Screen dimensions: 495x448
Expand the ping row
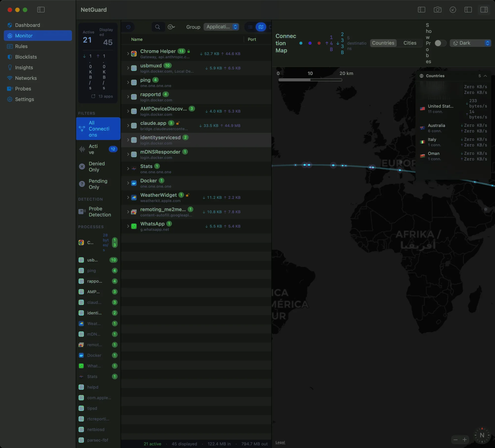click(x=128, y=82)
